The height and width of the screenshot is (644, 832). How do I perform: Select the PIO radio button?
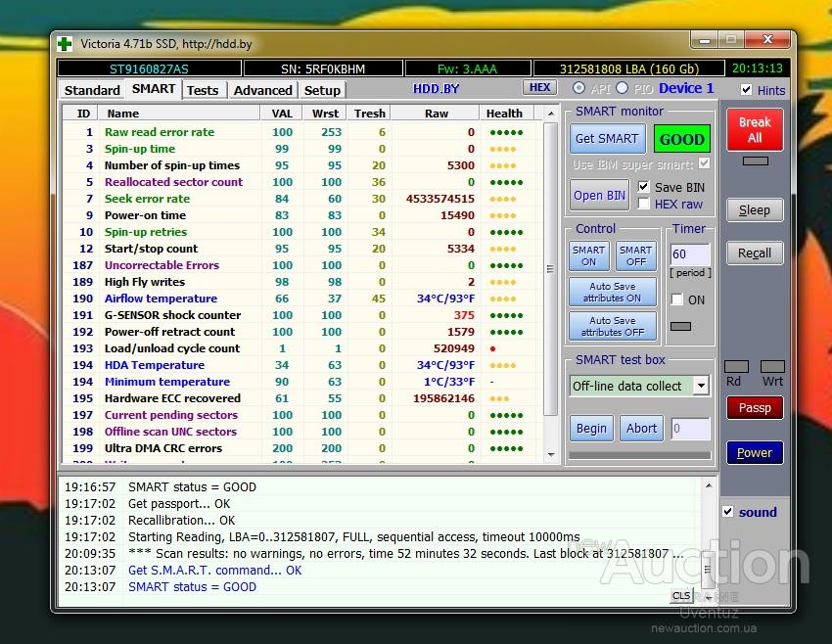pos(623,88)
